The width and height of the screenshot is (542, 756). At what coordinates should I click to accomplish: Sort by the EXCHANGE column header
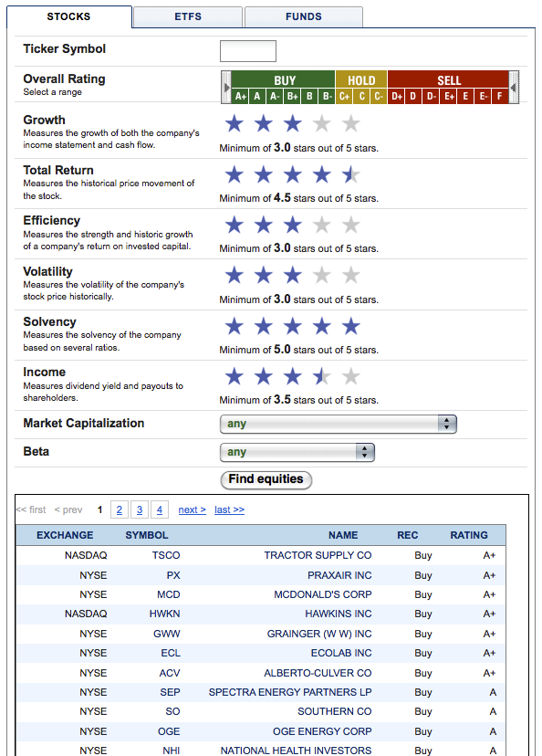pos(65,535)
